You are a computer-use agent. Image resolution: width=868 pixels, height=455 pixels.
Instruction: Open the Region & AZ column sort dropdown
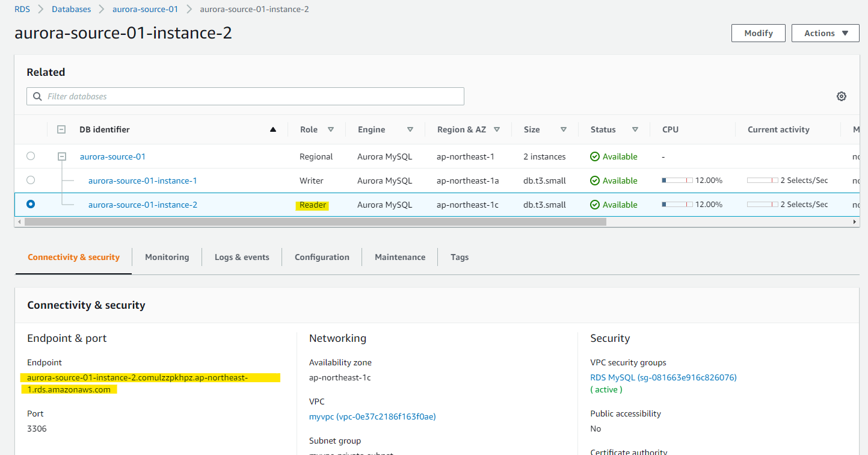497,129
